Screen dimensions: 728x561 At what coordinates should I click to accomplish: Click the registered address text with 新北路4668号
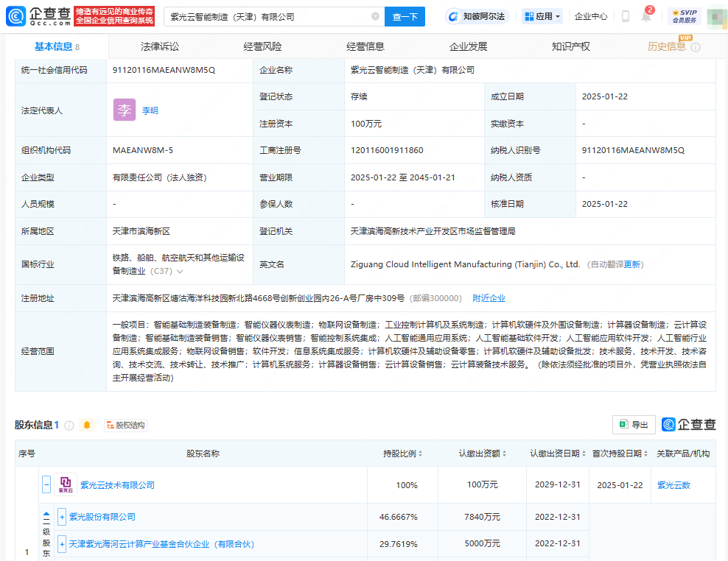click(x=258, y=298)
